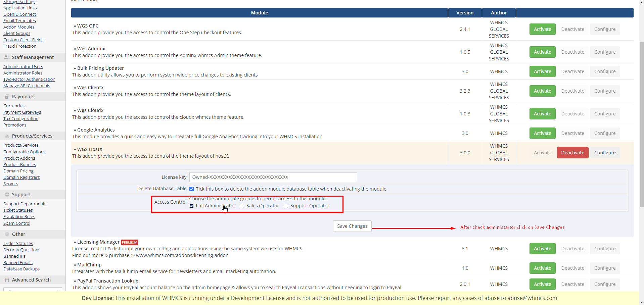Click the Products/Services section icon

[x=7, y=136]
